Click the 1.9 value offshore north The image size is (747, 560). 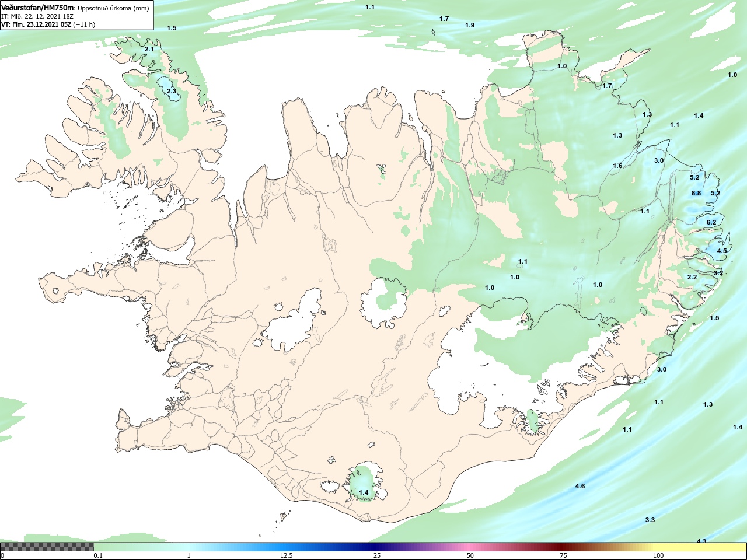pos(470,25)
